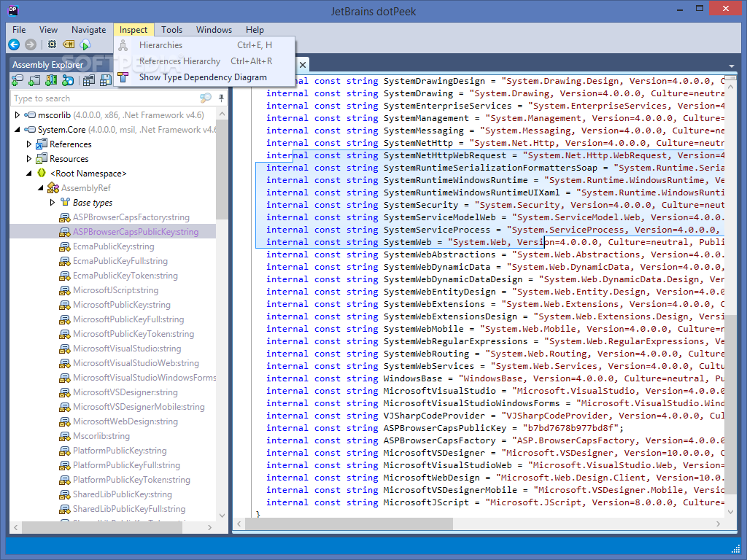Click the scroll-right arrow of code view
Image resolution: width=747 pixels, height=560 pixels.
click(719, 524)
